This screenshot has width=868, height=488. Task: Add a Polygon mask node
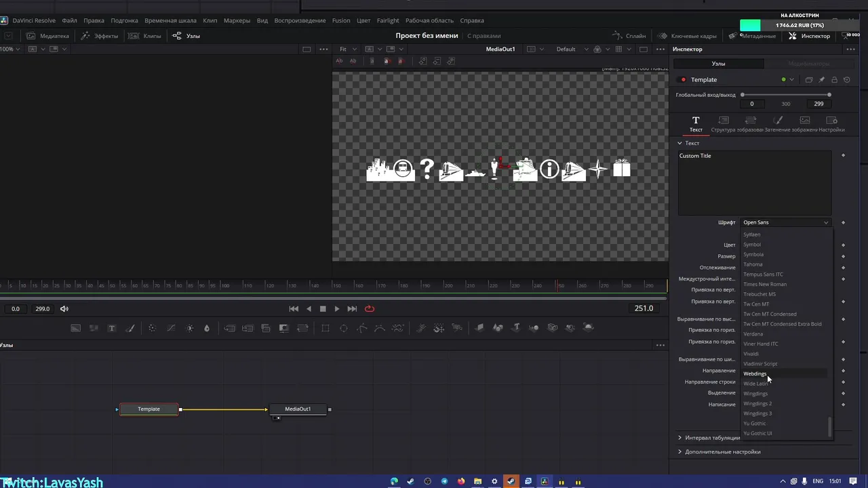(x=362, y=328)
